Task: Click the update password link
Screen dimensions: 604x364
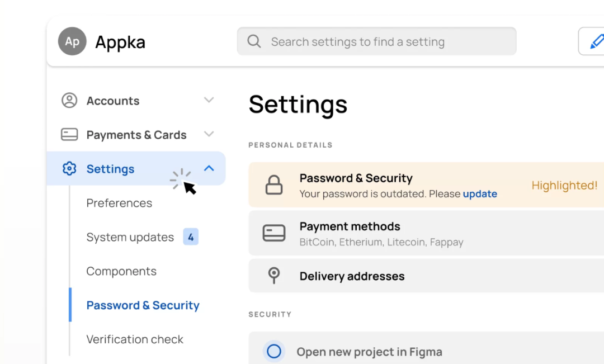Action: pyautogui.click(x=480, y=194)
